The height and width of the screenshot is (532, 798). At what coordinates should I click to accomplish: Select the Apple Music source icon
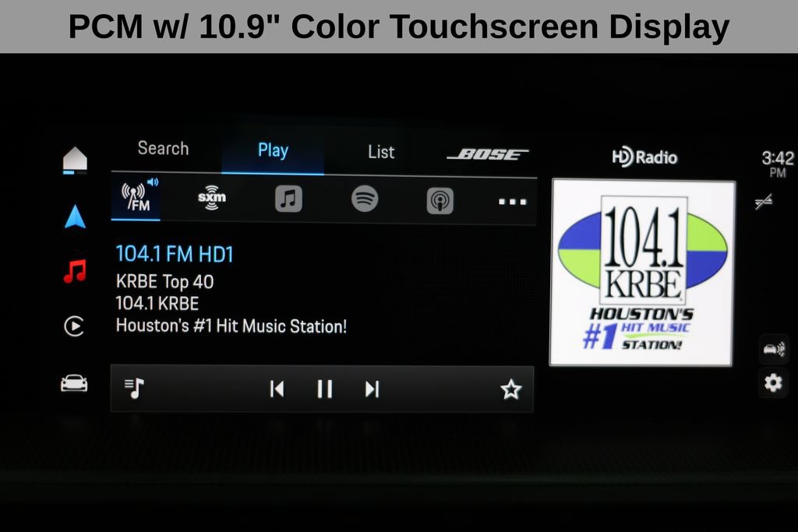coord(288,199)
